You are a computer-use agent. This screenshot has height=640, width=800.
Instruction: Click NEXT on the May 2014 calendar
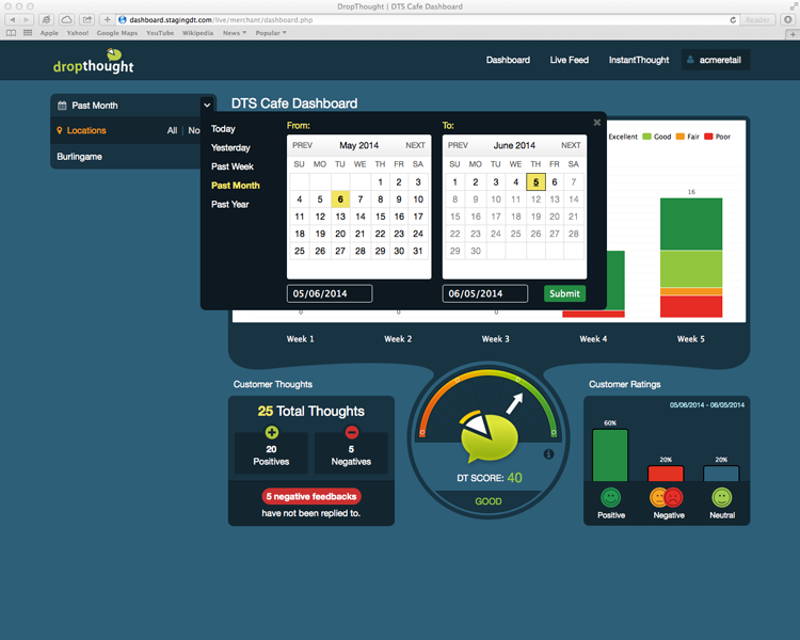click(x=415, y=145)
